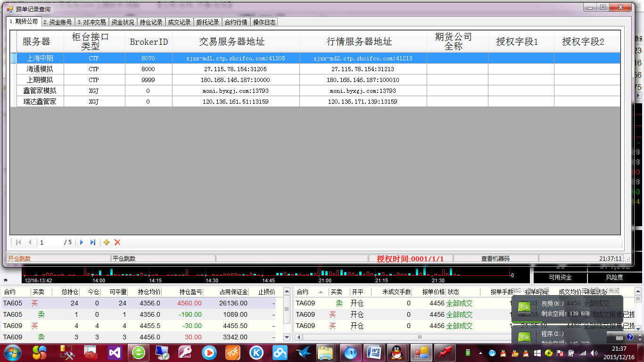The height and width of the screenshot is (362, 644).
Task: Select the 上海中期 server row
Action: tap(315, 58)
